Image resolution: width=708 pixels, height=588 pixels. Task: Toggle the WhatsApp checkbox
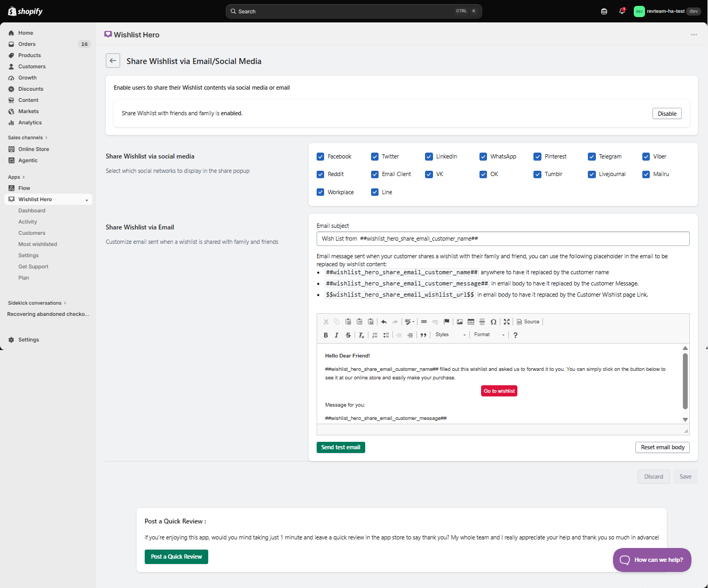[x=483, y=156]
